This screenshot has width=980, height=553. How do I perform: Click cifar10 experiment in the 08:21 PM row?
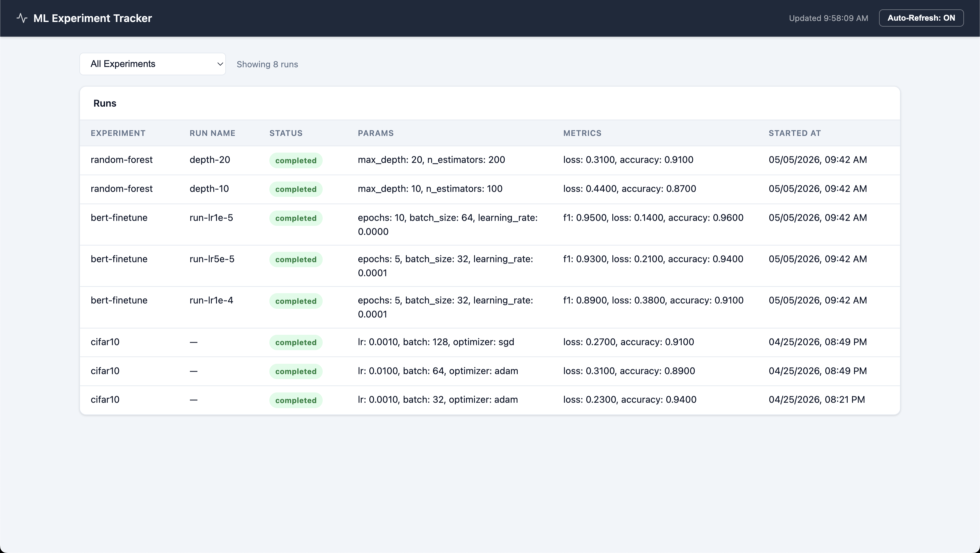(105, 400)
